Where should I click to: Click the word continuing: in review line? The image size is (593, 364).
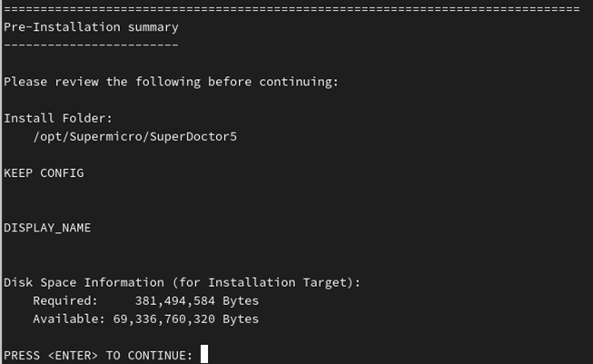[299, 82]
